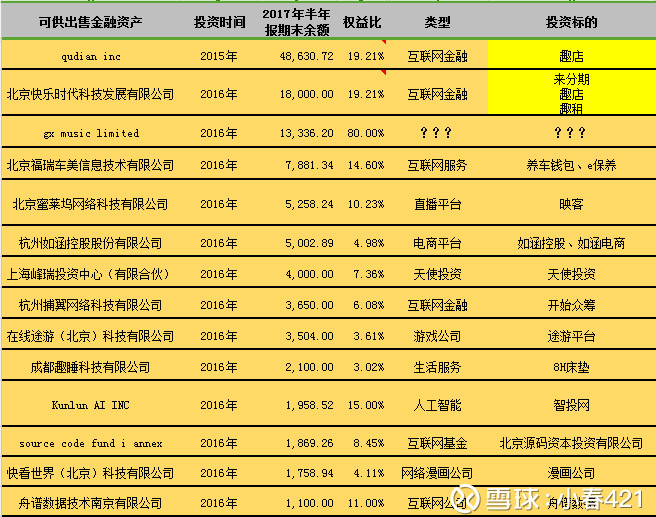Select the amount 1,758.94
Image resolution: width=656 pixels, height=517 pixels.
pyautogui.click(x=309, y=473)
